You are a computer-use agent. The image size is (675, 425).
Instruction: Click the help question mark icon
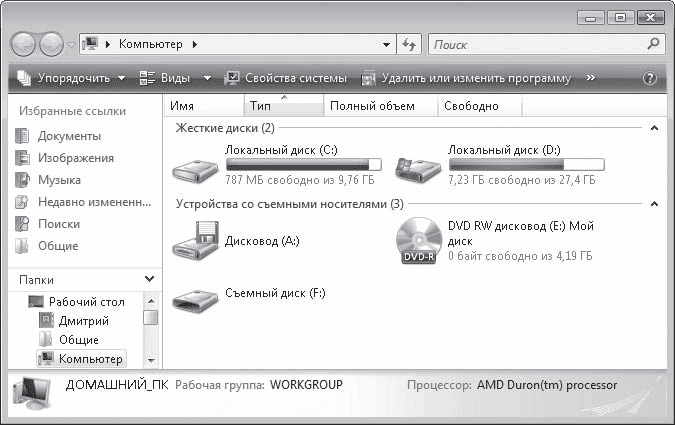point(650,78)
